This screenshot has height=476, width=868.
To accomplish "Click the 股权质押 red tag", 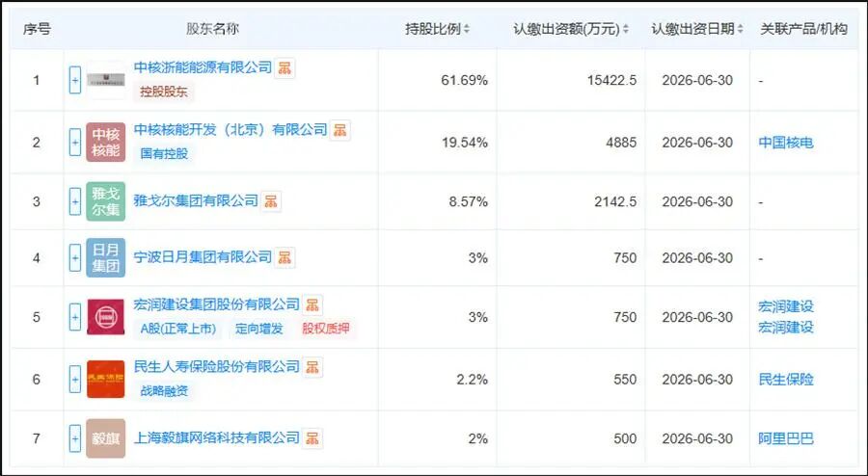I will tap(326, 329).
